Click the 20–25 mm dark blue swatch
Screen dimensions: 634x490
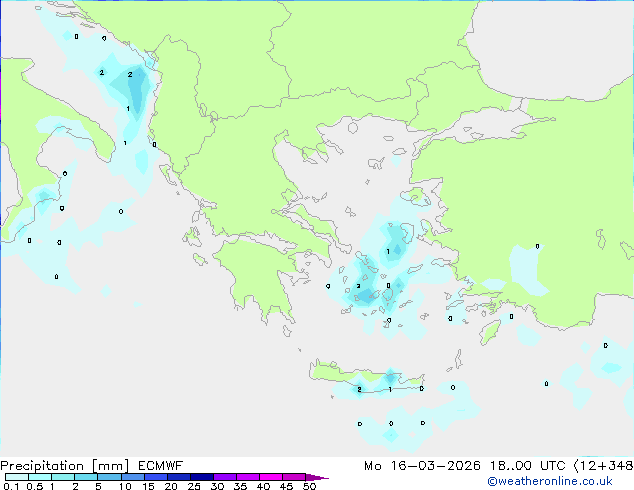[179, 477]
